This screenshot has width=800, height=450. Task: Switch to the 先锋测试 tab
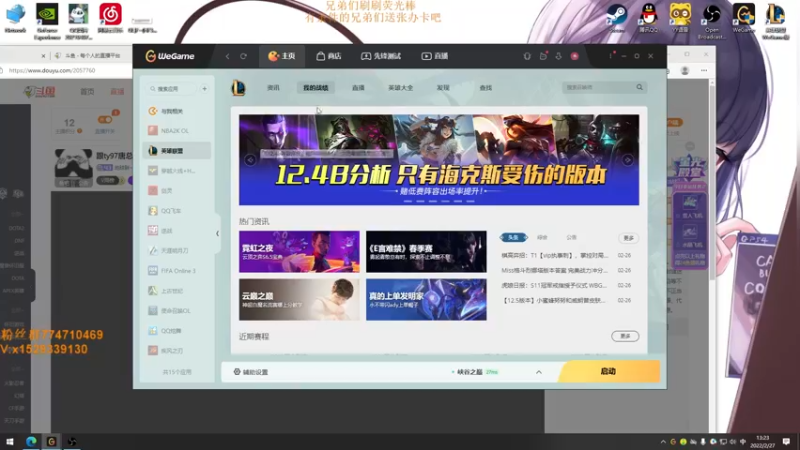381,56
